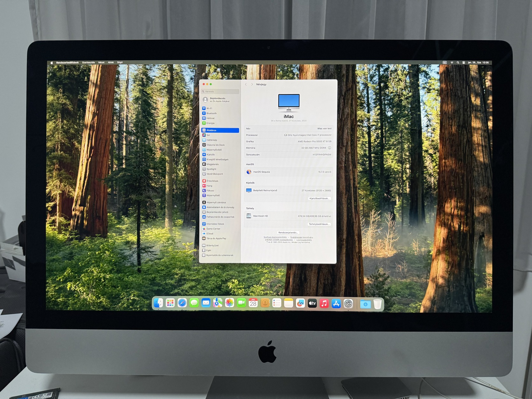The image size is (532, 399).
Task: Click the Tárhelybeállítások… button
Action: point(319,224)
